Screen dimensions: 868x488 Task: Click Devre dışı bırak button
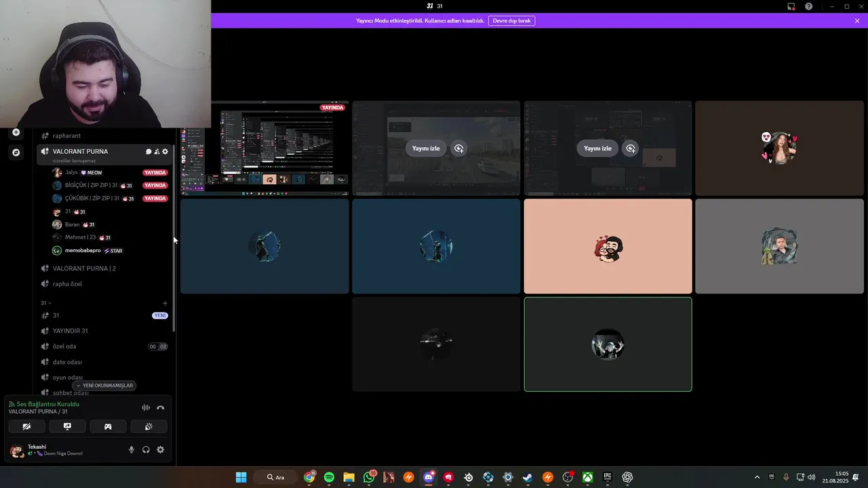(511, 21)
